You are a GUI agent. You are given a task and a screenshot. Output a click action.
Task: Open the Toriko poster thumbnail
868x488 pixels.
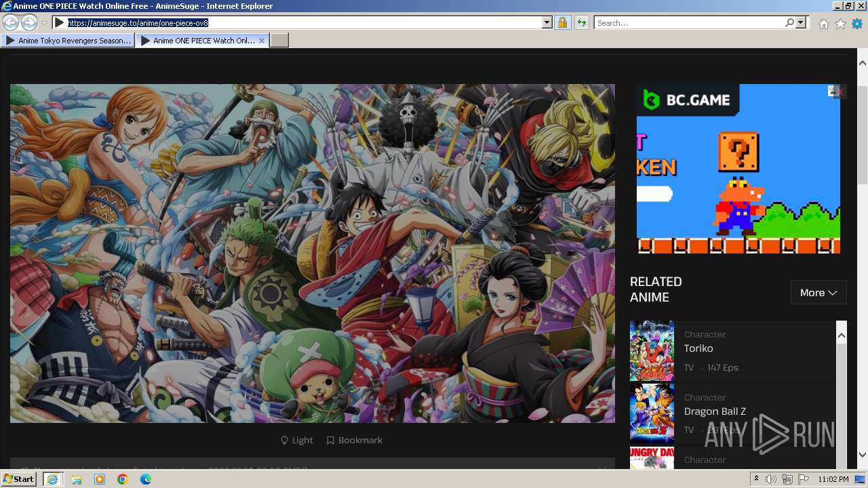pyautogui.click(x=652, y=351)
